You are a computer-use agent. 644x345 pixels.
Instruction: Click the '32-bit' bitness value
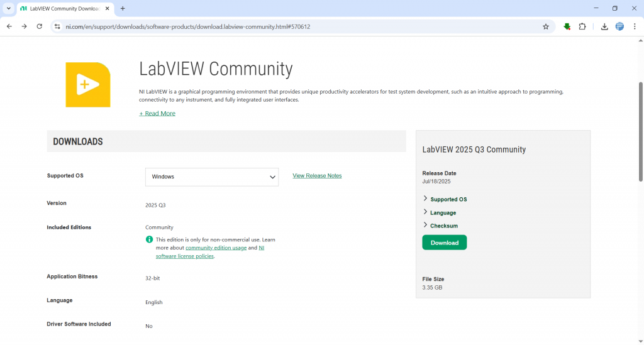pyautogui.click(x=152, y=278)
